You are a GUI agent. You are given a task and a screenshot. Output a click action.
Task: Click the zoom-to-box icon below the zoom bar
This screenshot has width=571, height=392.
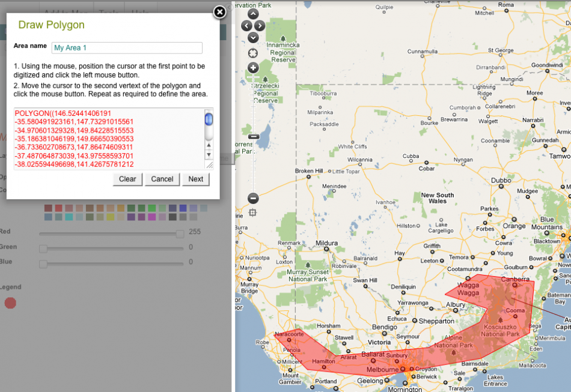pos(253,212)
